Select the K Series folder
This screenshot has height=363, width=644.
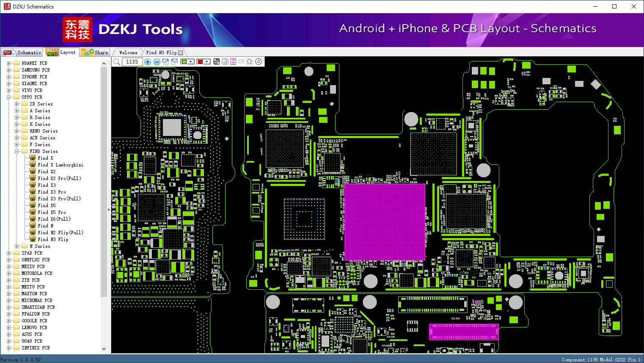[40, 124]
